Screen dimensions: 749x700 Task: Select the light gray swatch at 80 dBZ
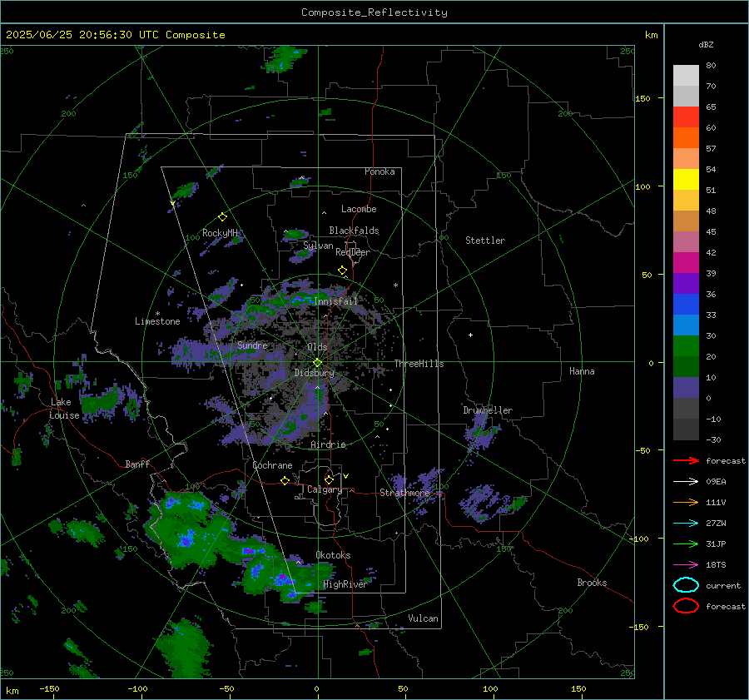(686, 75)
